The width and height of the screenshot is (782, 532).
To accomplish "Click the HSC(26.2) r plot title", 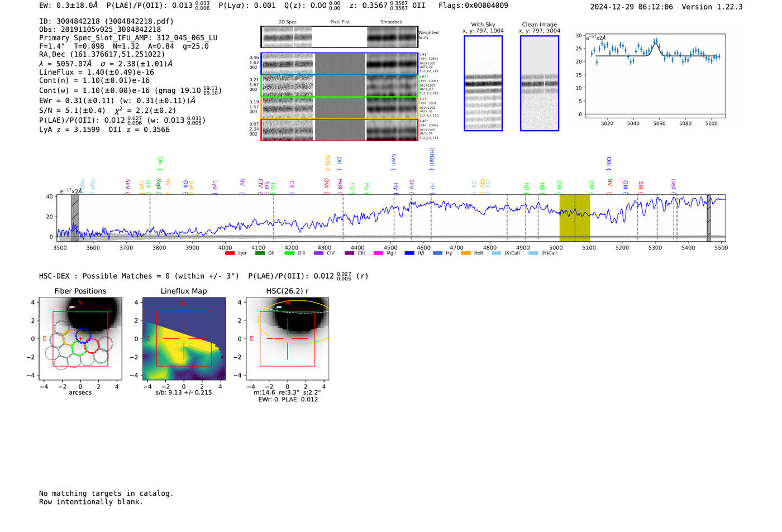I will click(287, 291).
